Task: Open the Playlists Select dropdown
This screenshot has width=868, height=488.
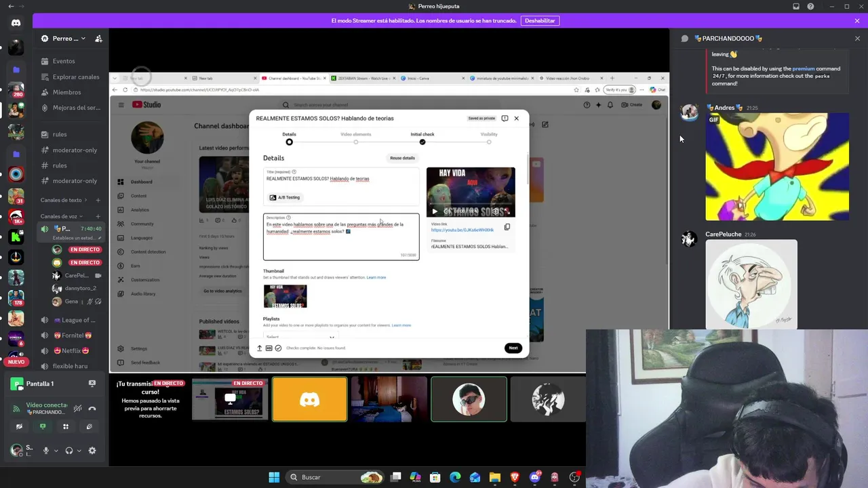Action: click(300, 336)
